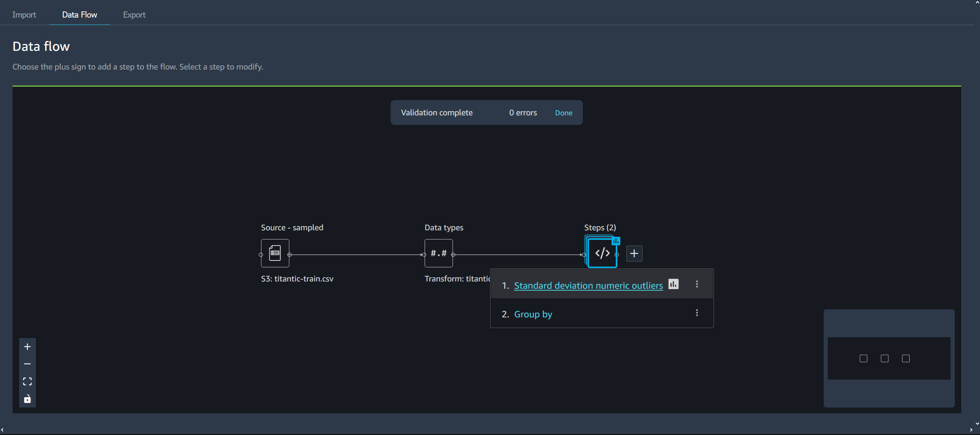The width and height of the screenshot is (980, 435).
Task: Click the add step plus icon
Action: point(633,253)
